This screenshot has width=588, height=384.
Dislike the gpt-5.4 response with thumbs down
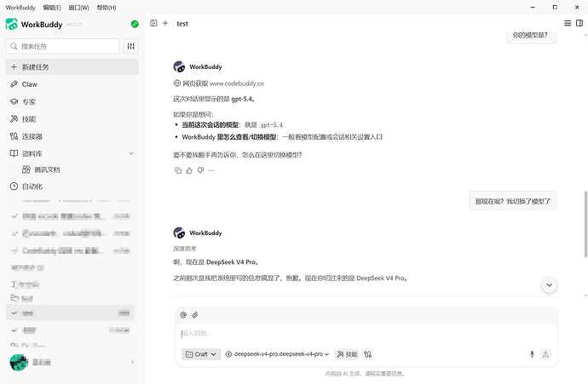[200, 170]
